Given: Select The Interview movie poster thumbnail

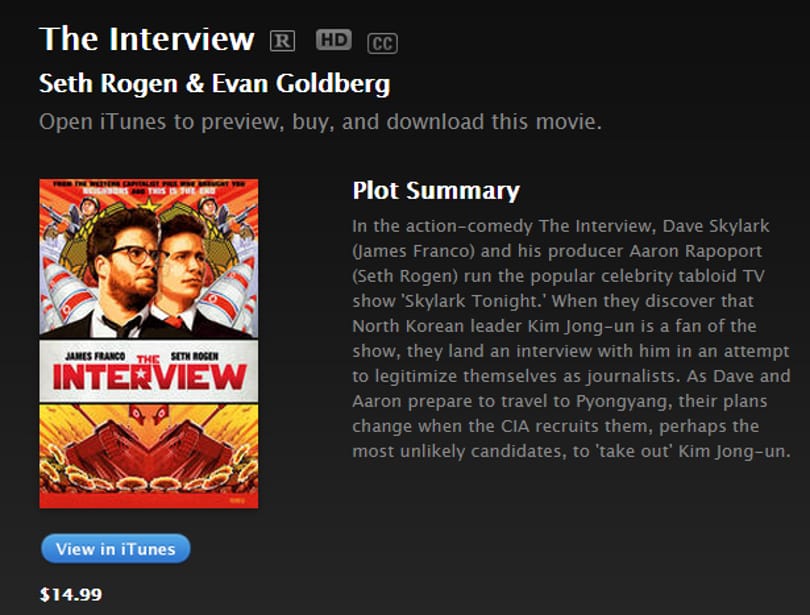Looking at the screenshot, I should [x=149, y=343].
